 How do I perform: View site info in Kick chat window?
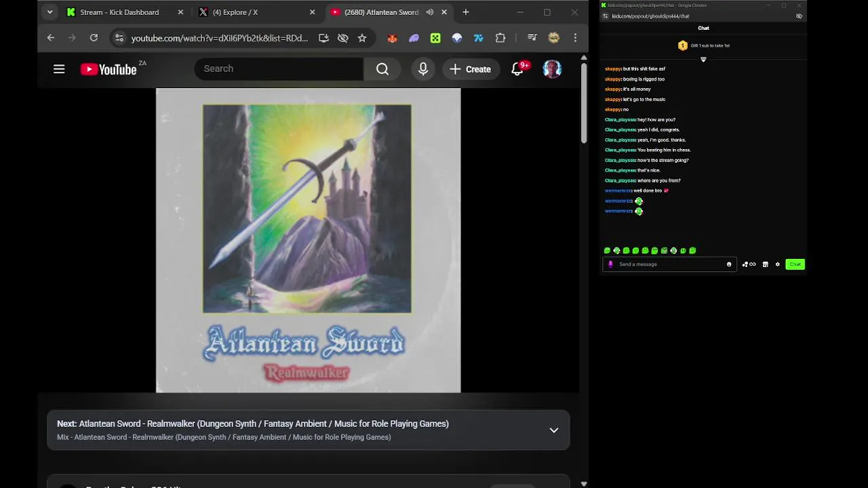pyautogui.click(x=606, y=16)
